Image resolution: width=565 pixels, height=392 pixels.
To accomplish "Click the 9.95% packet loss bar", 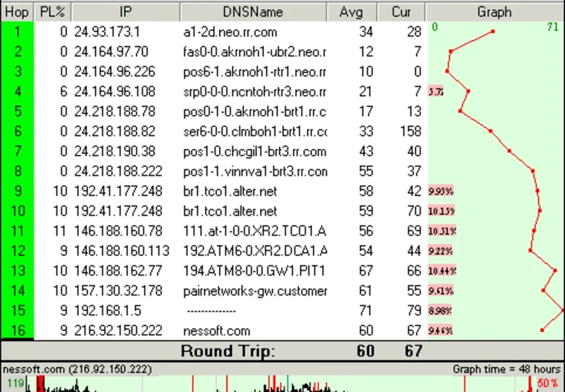I will 441,191.
